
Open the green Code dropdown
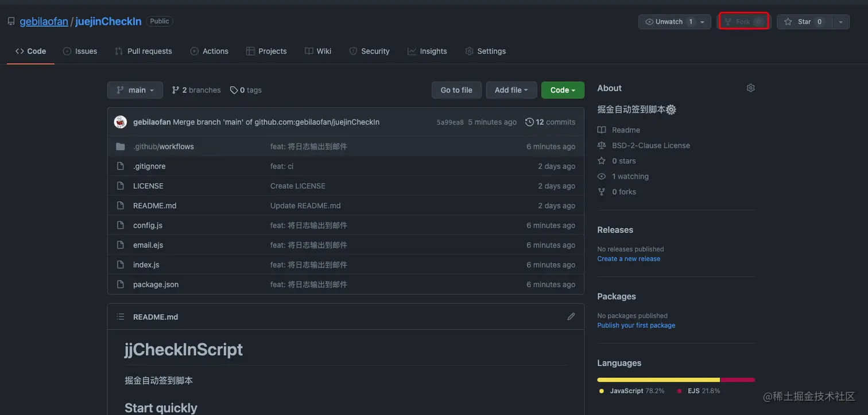click(563, 90)
